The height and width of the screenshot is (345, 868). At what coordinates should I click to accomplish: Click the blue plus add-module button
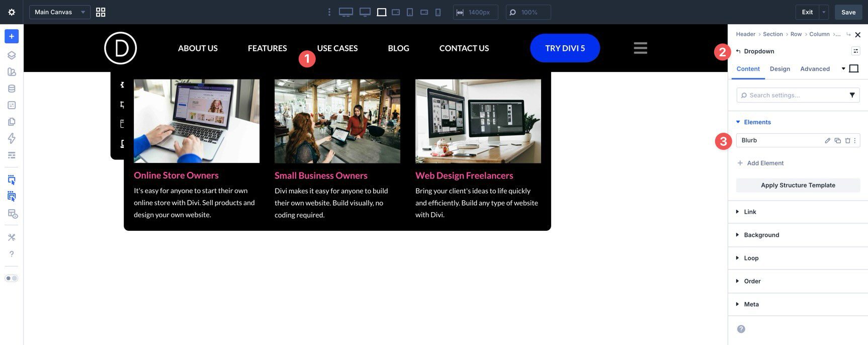12,36
